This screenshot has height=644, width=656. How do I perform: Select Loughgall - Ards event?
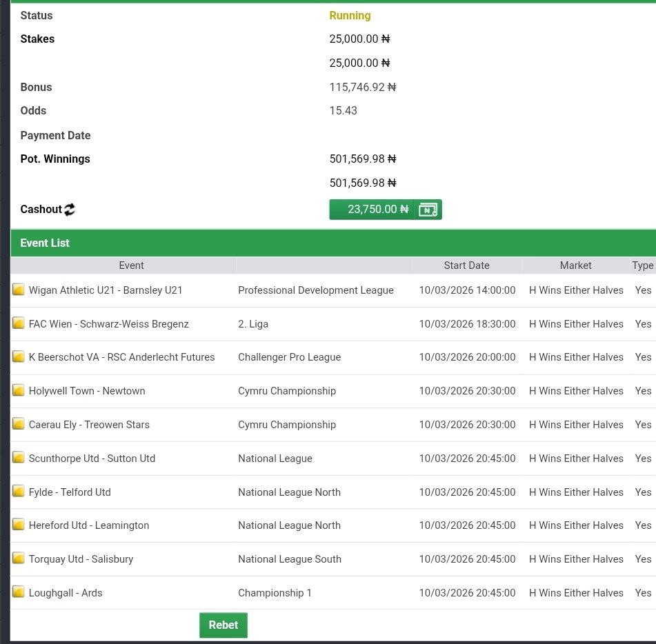66,593
